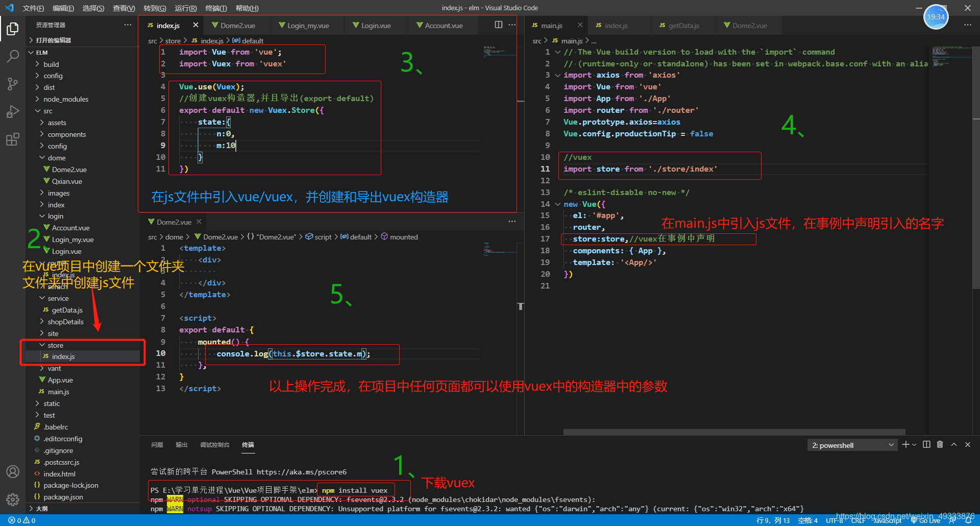The height and width of the screenshot is (526, 980).
Task: Click the errors and warnings count in status bar
Action: [x=22, y=520]
